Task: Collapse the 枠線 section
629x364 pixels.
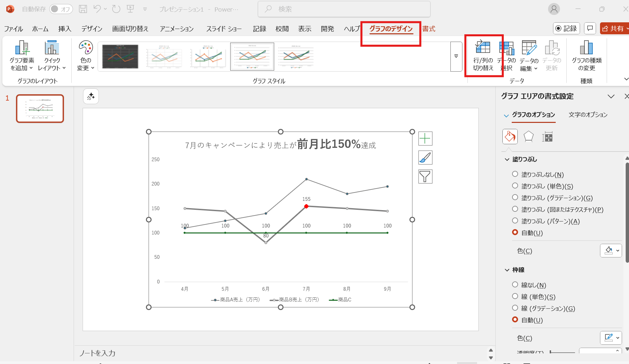Action: (507, 270)
